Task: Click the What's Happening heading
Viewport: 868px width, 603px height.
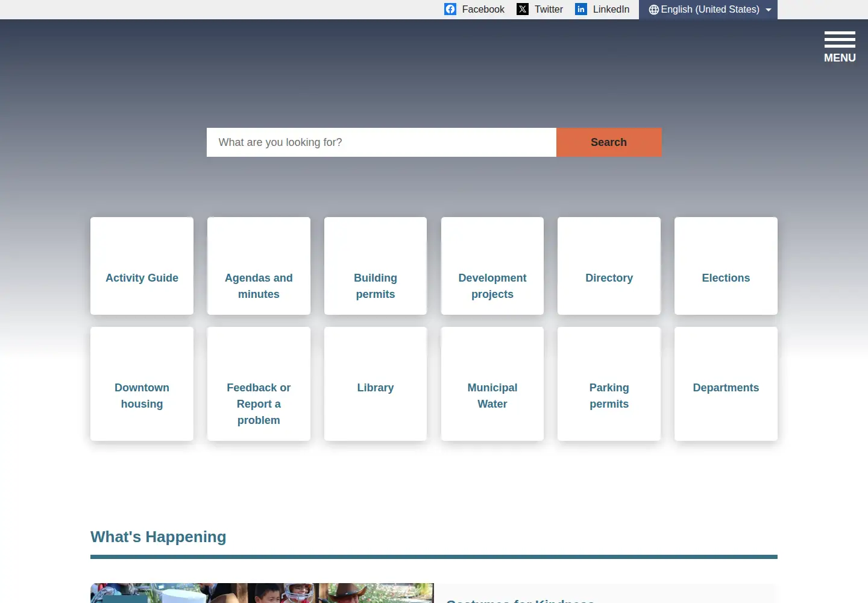Action: [x=159, y=537]
